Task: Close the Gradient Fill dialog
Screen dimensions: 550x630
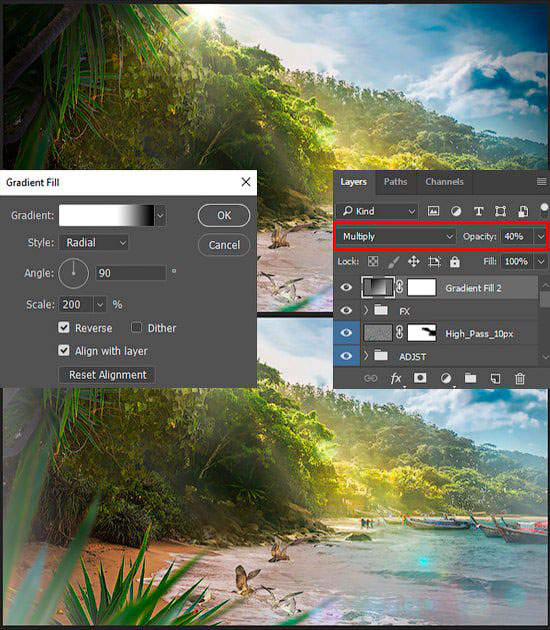Action: point(246,182)
